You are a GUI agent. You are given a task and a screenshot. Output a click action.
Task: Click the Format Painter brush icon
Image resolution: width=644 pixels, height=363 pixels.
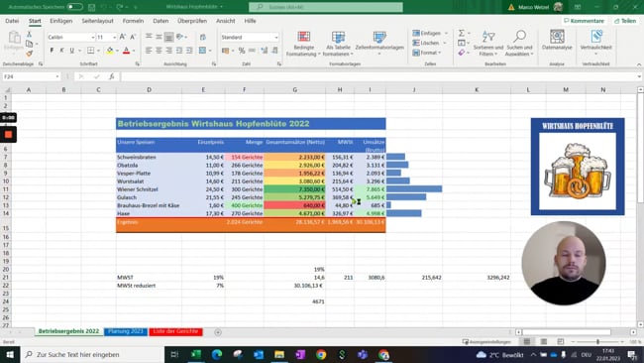[x=29, y=54]
